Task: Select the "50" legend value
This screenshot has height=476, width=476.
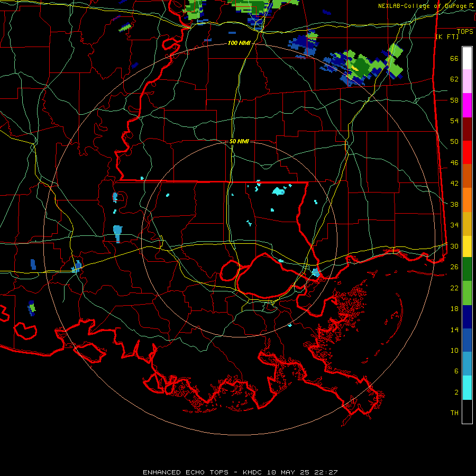Action: coord(454,141)
